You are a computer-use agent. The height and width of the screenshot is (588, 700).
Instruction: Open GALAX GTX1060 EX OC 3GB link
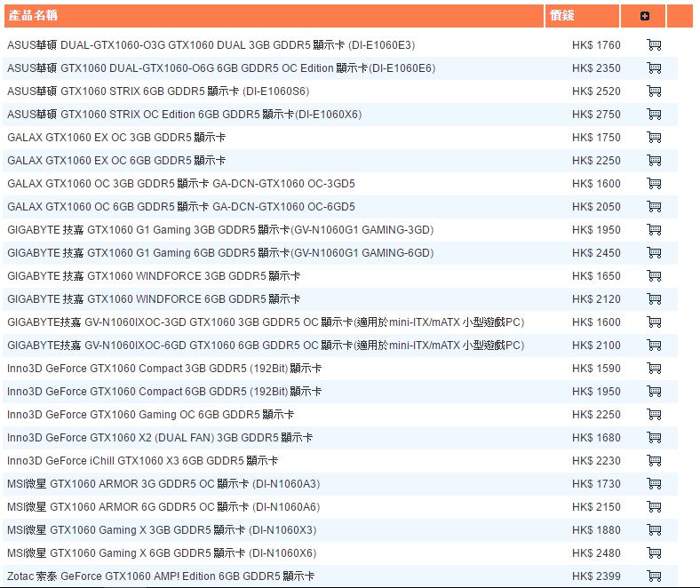116,138
